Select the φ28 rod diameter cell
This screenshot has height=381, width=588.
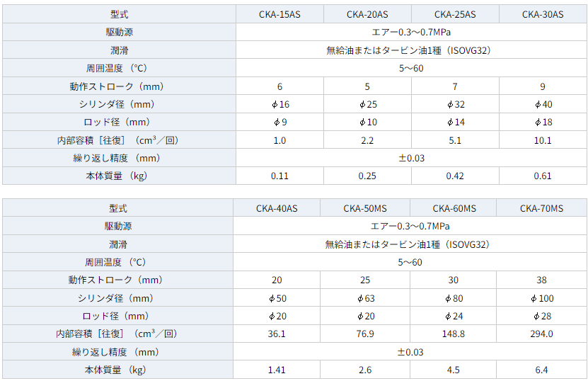click(541, 316)
